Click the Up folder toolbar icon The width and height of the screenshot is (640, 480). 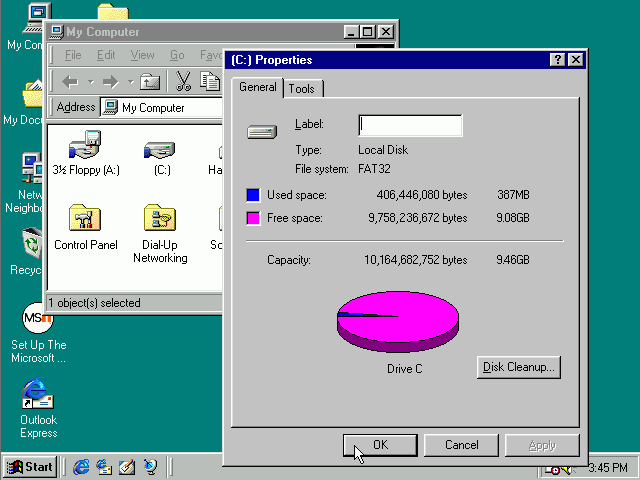150,81
